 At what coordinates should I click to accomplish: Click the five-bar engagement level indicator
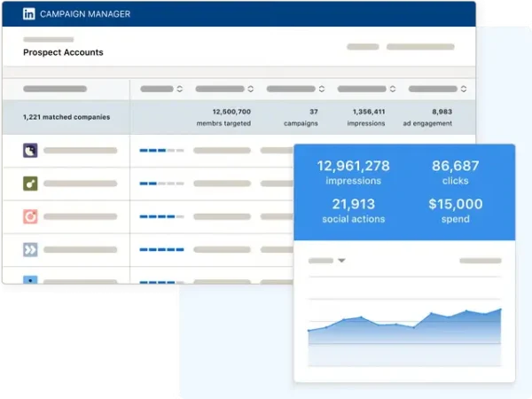coord(162,250)
